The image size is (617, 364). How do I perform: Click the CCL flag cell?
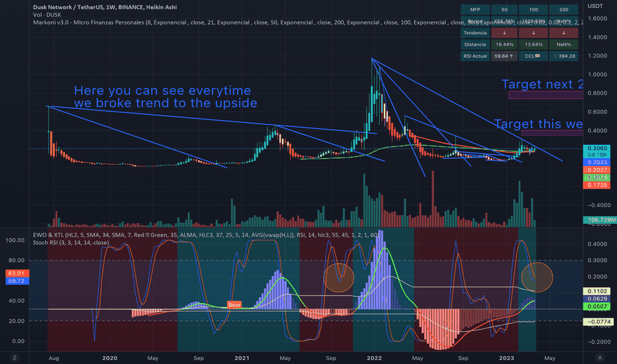(534, 56)
